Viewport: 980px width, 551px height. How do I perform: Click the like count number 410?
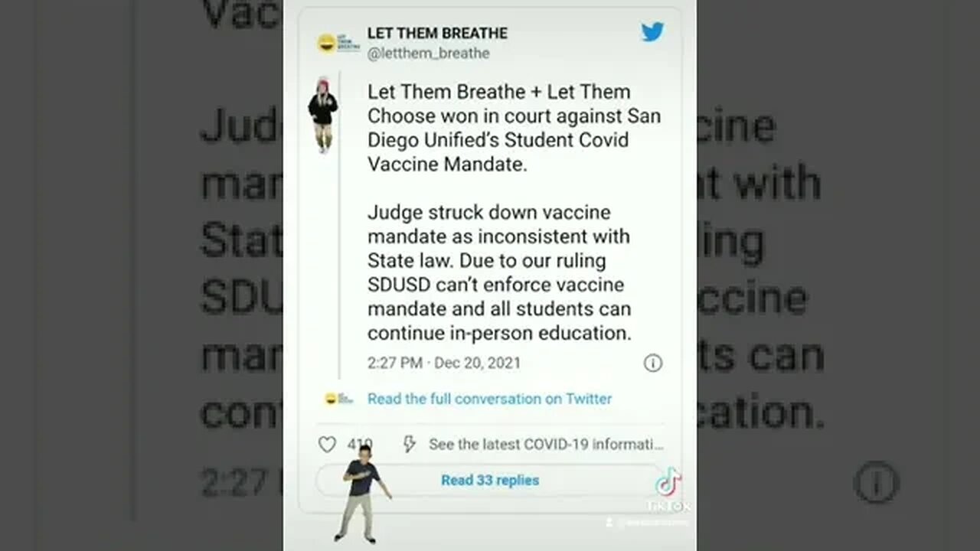click(359, 445)
